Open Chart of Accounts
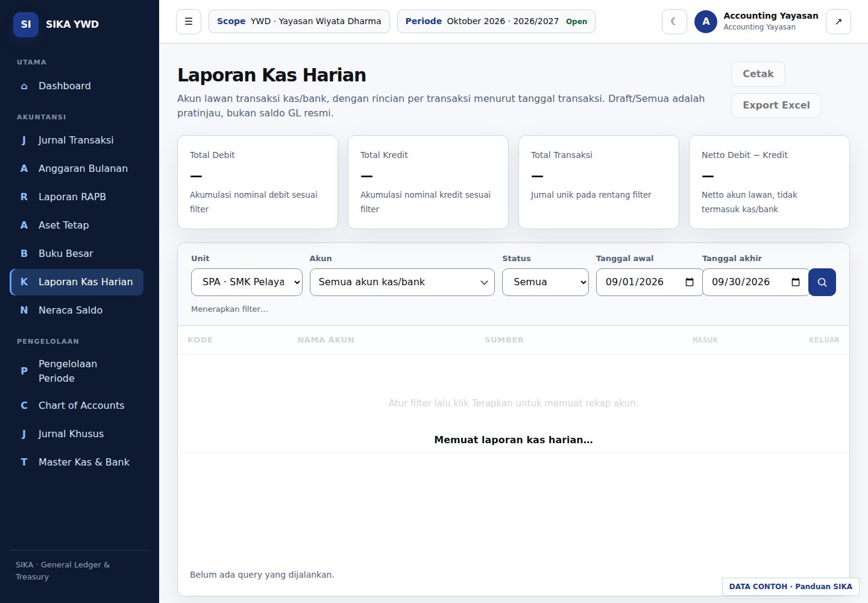This screenshot has width=868, height=603. 77,406
